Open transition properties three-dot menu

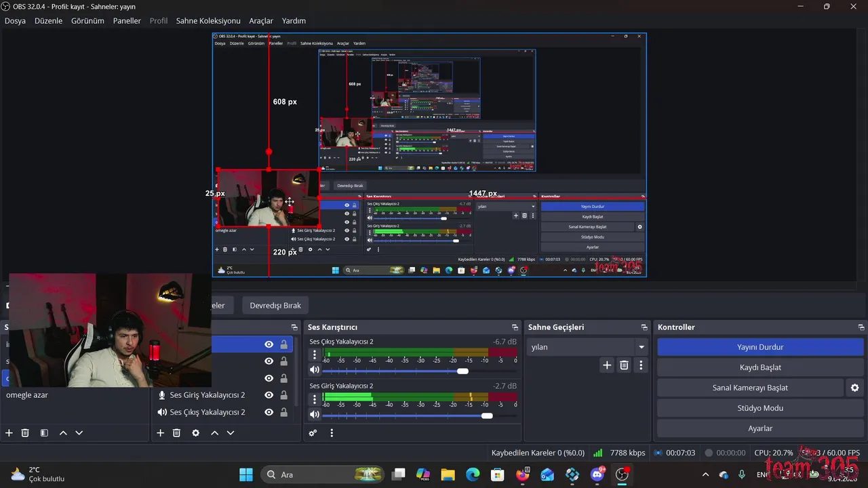coord(641,365)
